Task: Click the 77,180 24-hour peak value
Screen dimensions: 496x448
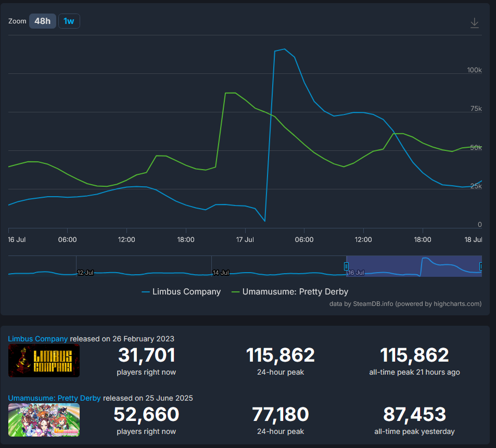Action: click(x=281, y=414)
